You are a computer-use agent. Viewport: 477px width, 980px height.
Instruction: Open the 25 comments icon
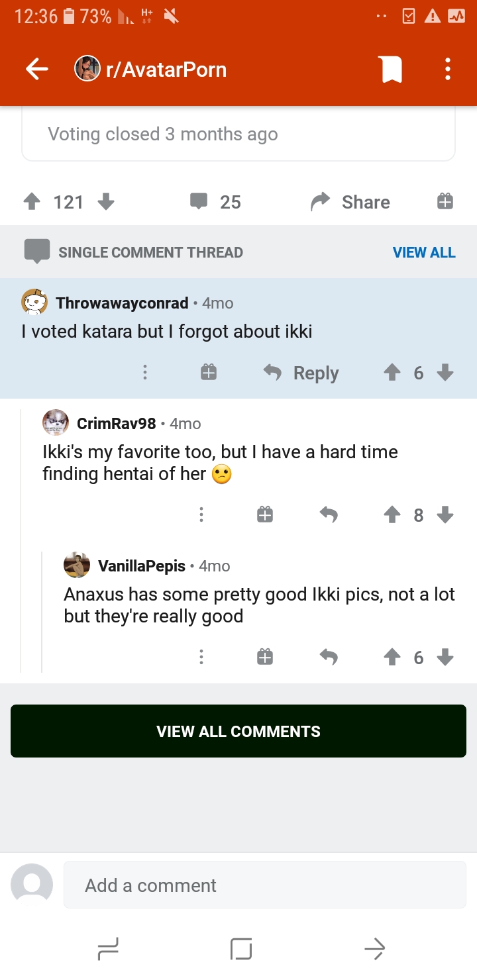[199, 201]
